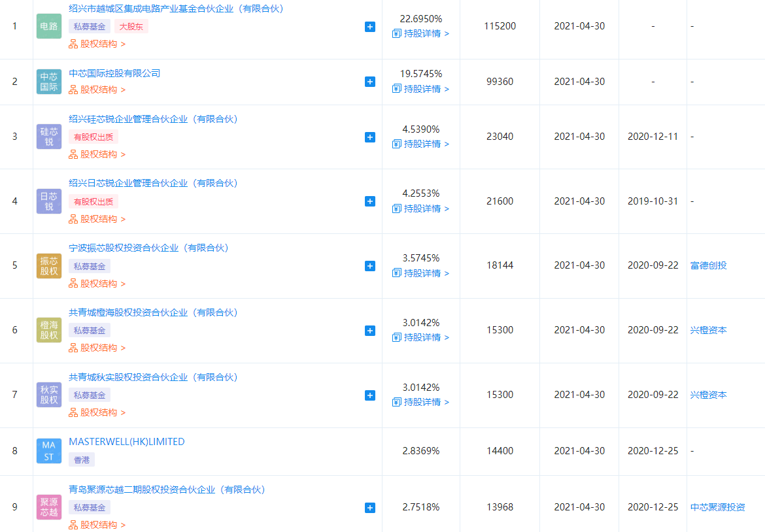Screen dimensions: 765x532
Task: Open 兴橙资本 link in 共青城秋实 row
Action: (x=708, y=395)
